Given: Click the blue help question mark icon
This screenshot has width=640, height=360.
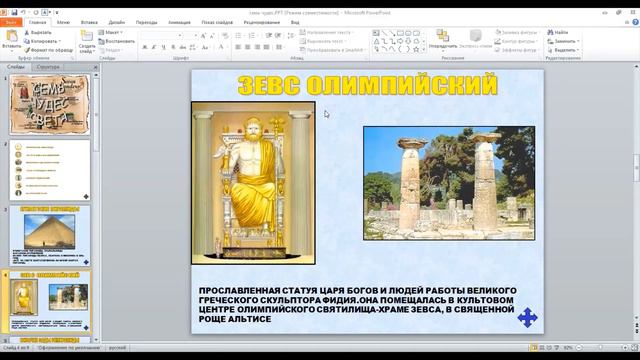Looking at the screenshot, I should (636, 22).
